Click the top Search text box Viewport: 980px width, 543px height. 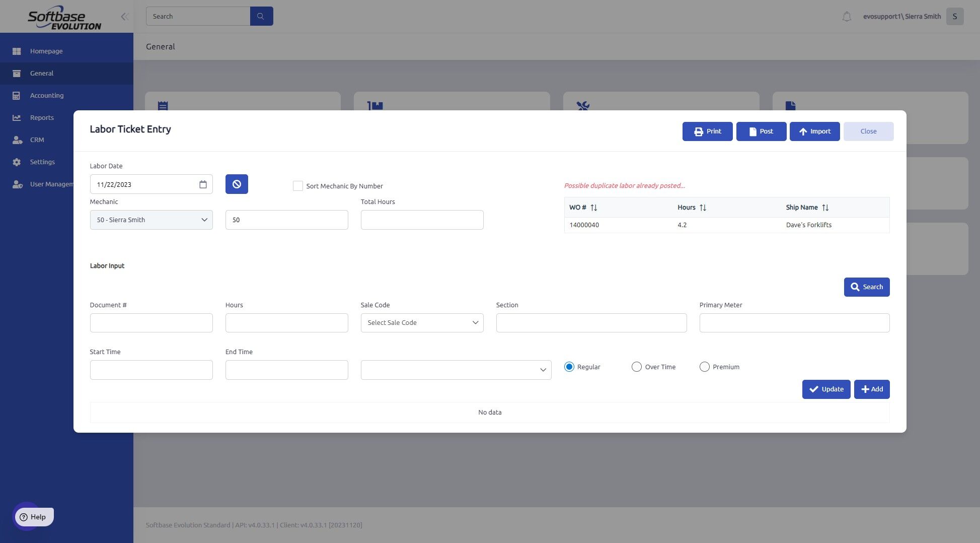198,16
